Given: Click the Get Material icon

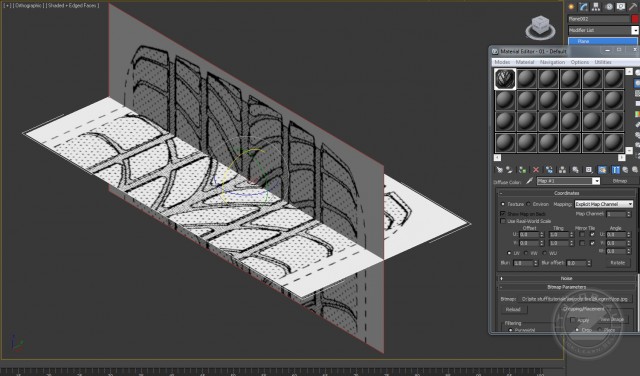Looking at the screenshot, I should pyautogui.click(x=499, y=170).
